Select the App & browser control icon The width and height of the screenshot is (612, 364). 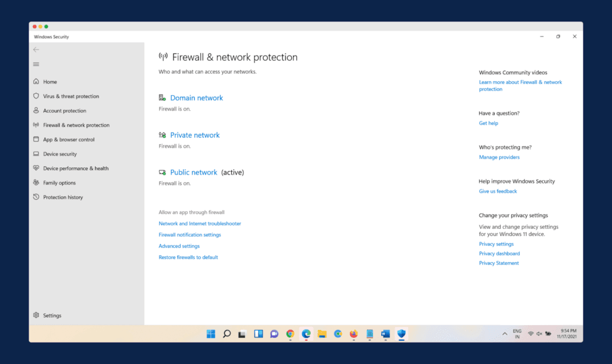(36, 140)
